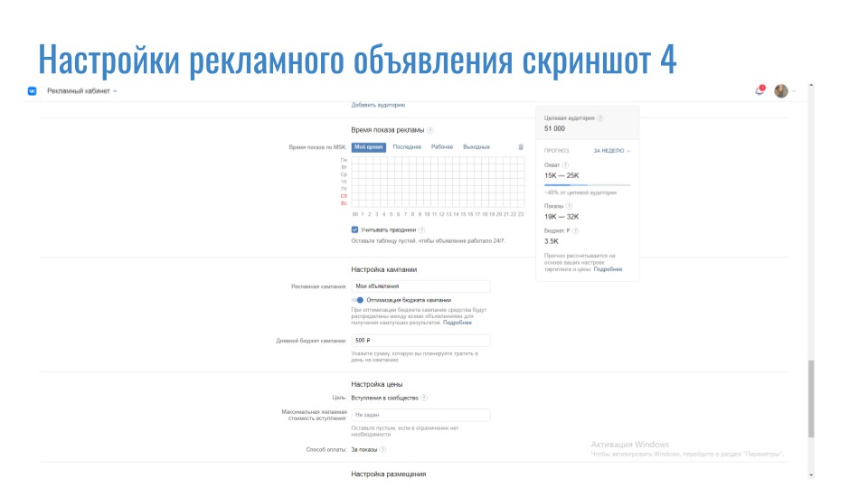Image resolution: width=868 pixels, height=488 pixels.
Task: Click the page vertical scrollbar thumb
Action: [x=811, y=399]
